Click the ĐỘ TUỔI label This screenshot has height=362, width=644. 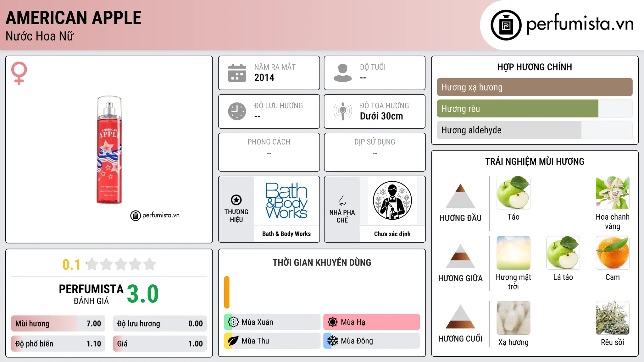[x=373, y=67]
